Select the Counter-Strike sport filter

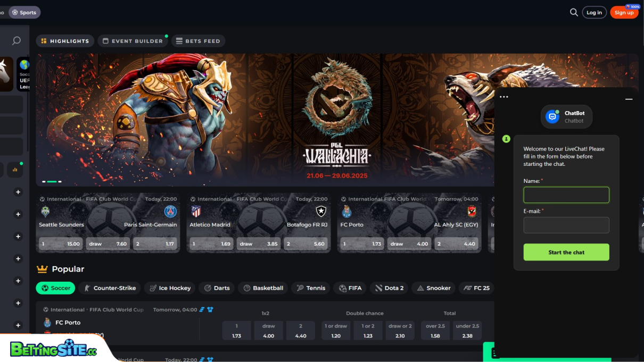110,288
